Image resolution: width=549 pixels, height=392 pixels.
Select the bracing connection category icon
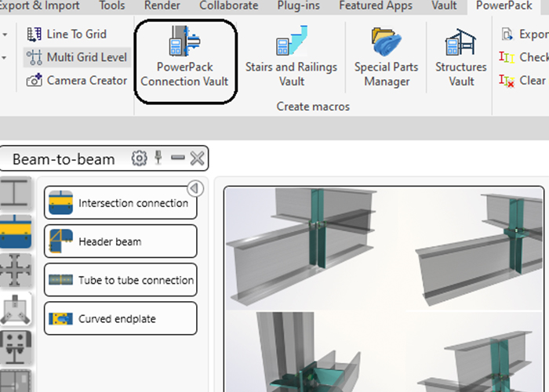(x=15, y=309)
